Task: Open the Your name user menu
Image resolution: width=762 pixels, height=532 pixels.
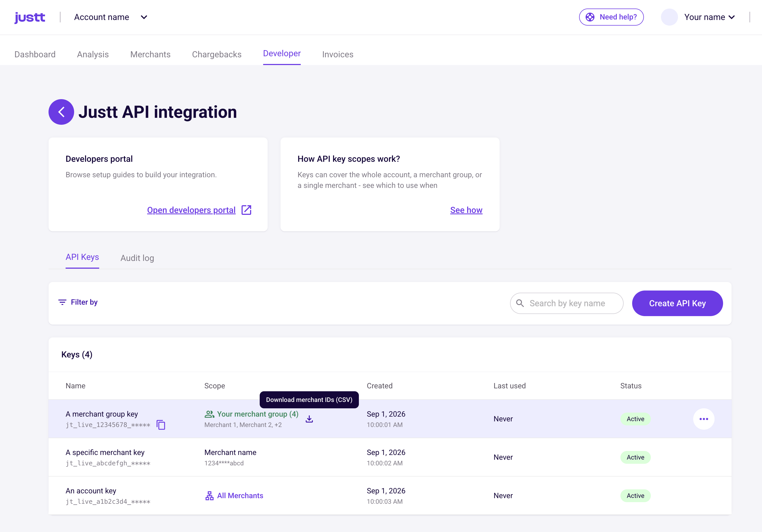Action: point(709,17)
